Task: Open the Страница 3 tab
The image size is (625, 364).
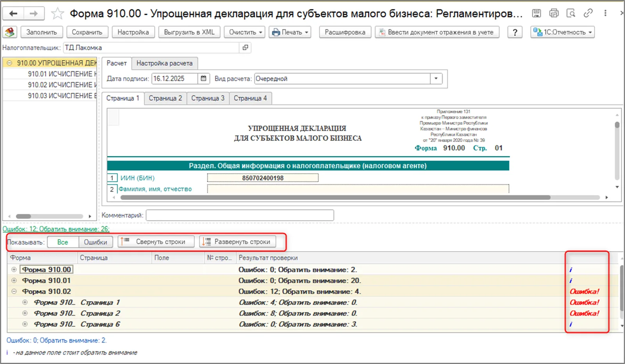Action: point(208,98)
